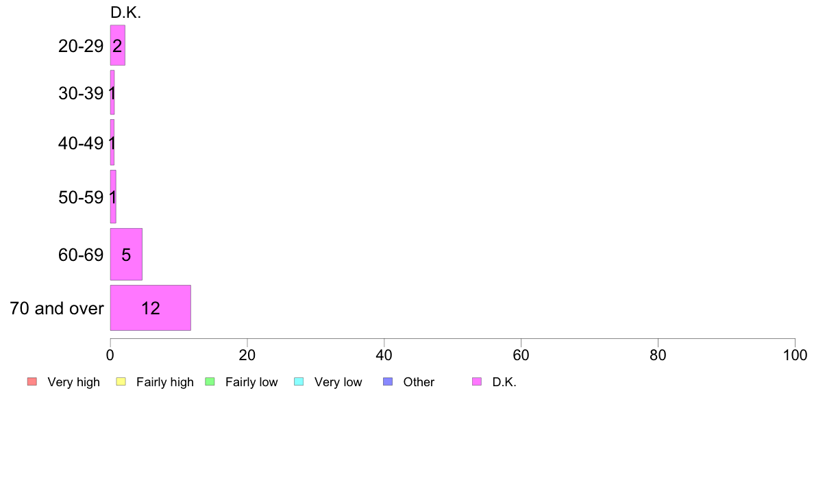
Task: Click the D.K. chart title
Action: coord(125,12)
